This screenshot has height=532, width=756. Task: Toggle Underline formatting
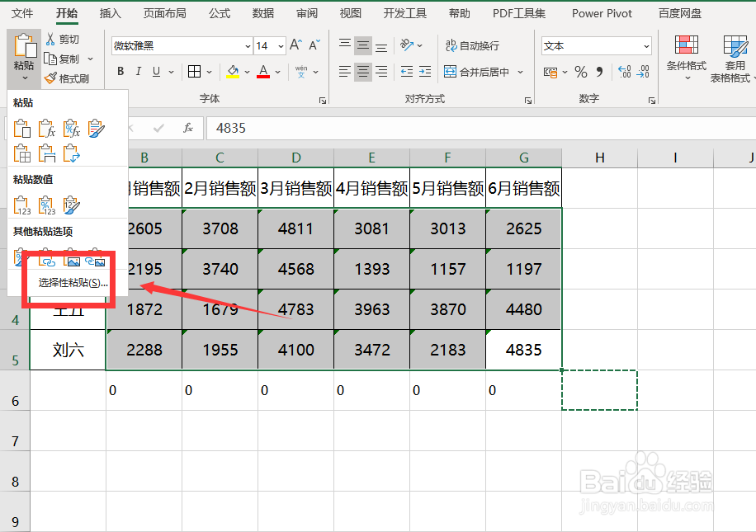point(156,72)
